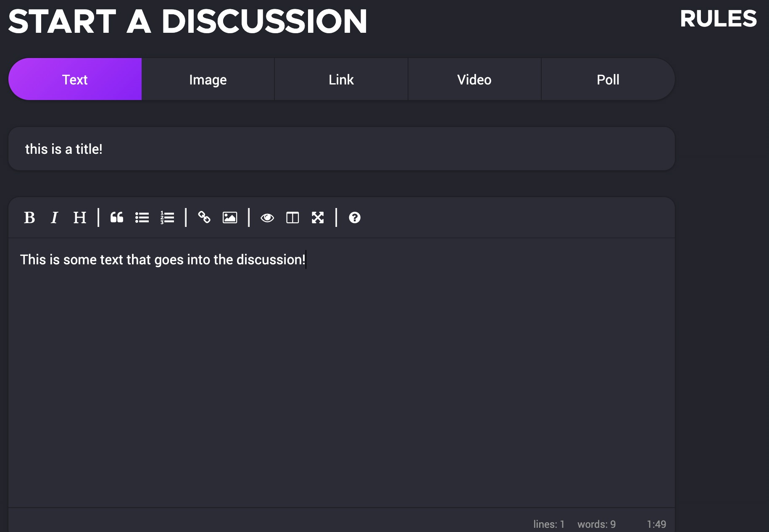
Task: Create a bulleted list
Action: [x=142, y=218]
